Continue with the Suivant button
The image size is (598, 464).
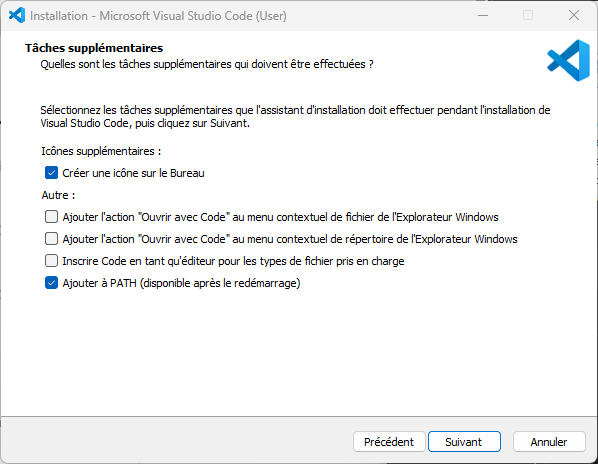coord(464,442)
